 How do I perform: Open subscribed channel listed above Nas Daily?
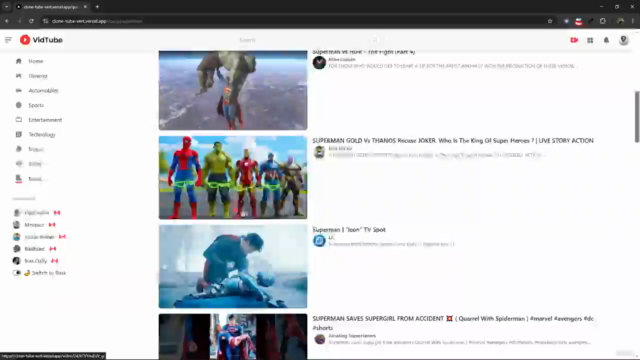34,249
